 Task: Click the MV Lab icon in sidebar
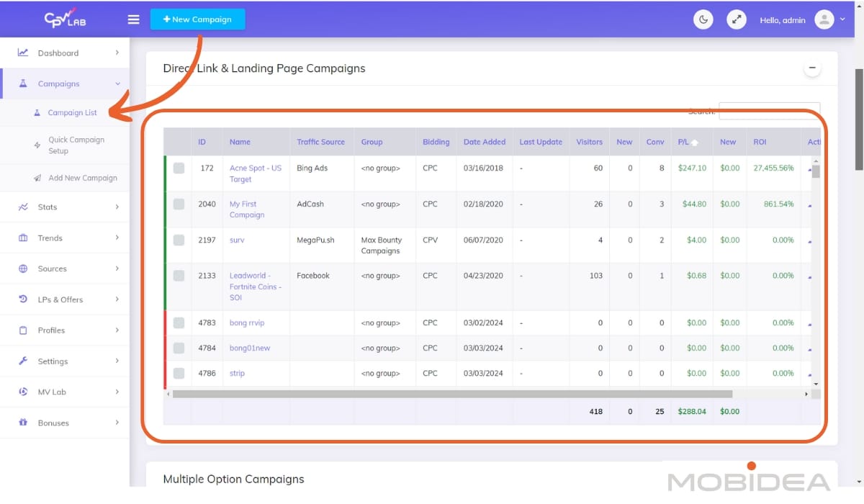(x=23, y=392)
